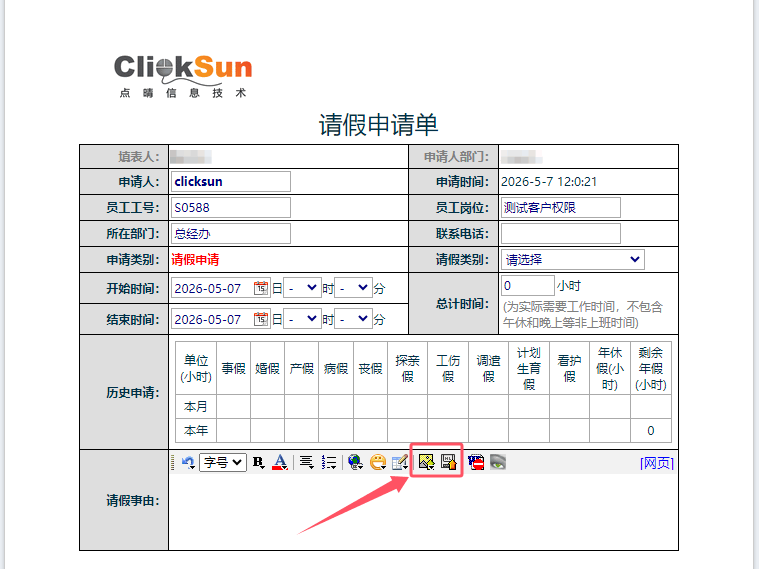Image resolution: width=759 pixels, height=569 pixels.
Task: Click the 探亲假 column header
Action: (408, 368)
